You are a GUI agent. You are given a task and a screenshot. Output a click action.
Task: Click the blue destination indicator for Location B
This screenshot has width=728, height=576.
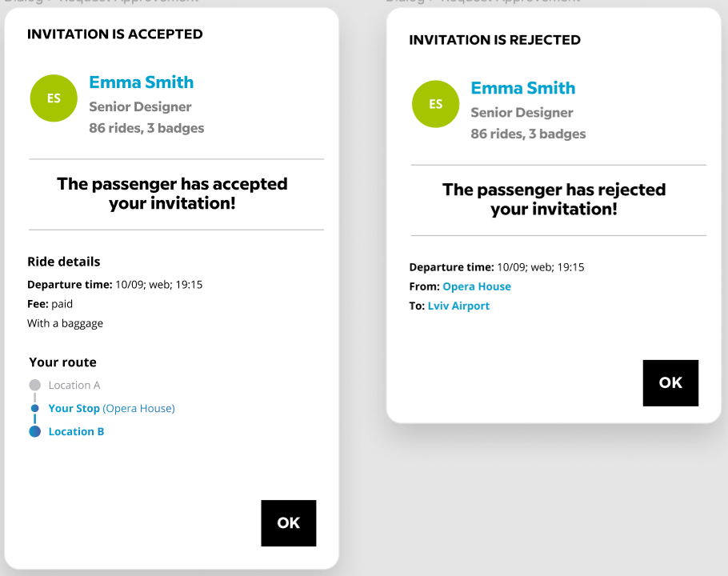click(35, 431)
